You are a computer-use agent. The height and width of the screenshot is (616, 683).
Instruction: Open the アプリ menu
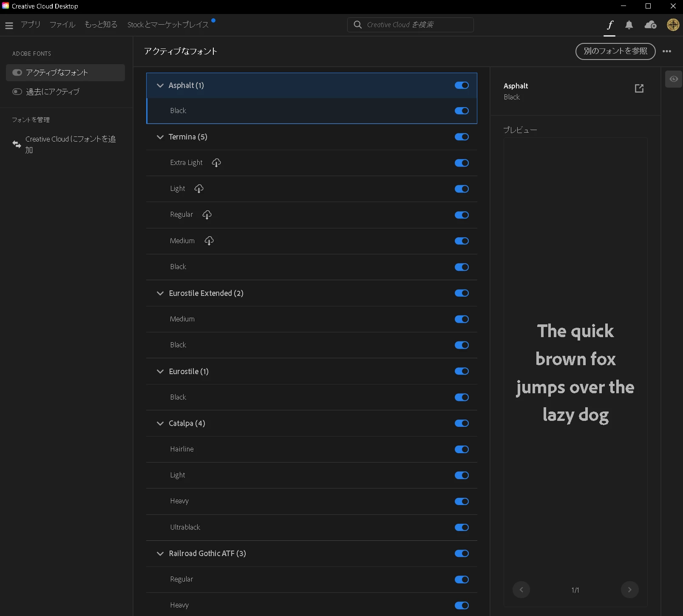point(31,25)
